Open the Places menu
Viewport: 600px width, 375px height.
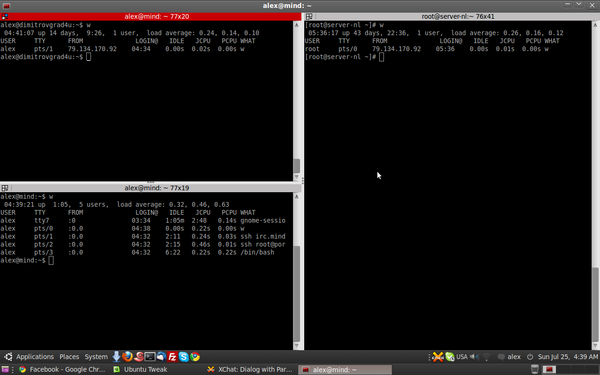69,357
